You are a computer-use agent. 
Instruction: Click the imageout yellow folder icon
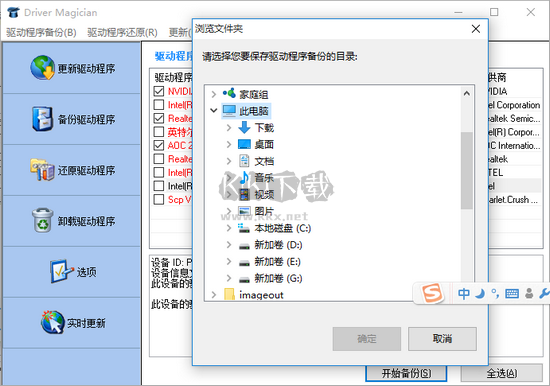(x=229, y=294)
